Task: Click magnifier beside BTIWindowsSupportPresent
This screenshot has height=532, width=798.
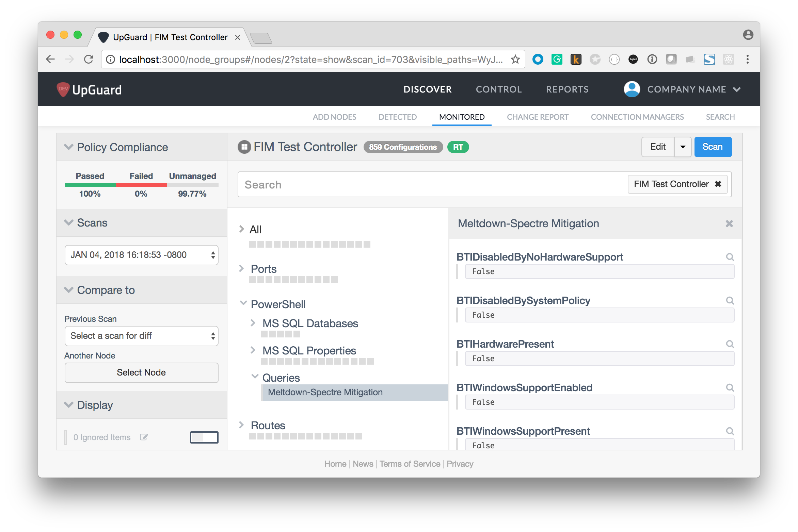Action: pos(730,431)
